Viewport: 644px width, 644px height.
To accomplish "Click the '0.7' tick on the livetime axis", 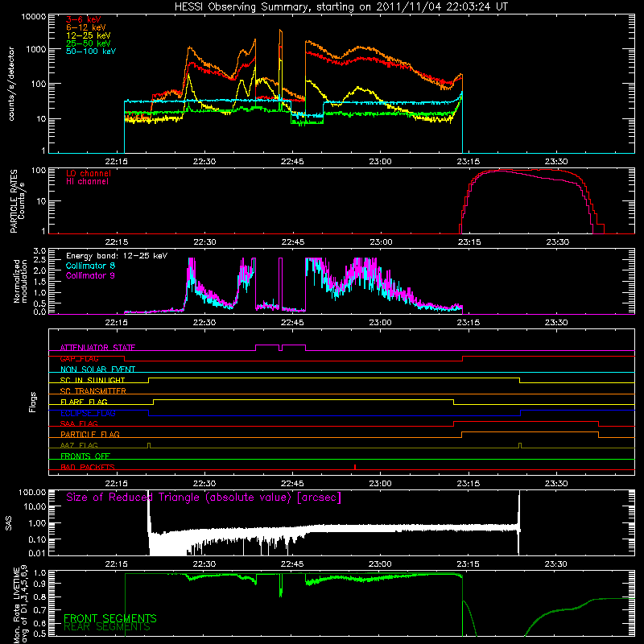I will (39, 610).
